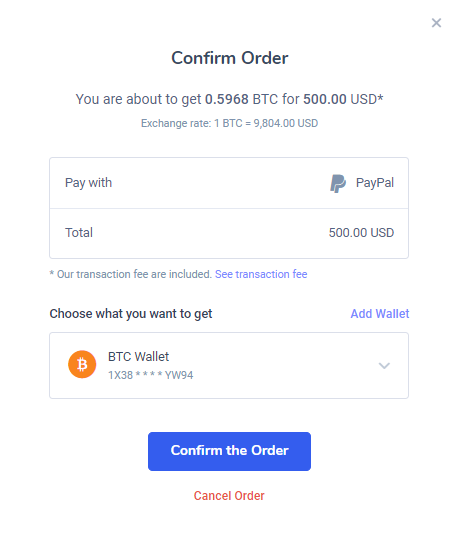Expand the BTC Wallet dropdown chevron

[384, 366]
